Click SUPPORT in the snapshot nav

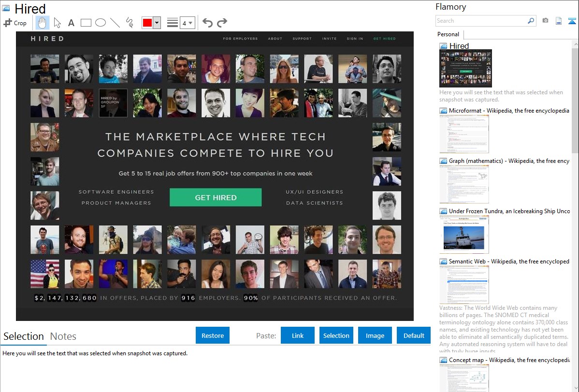pos(302,38)
